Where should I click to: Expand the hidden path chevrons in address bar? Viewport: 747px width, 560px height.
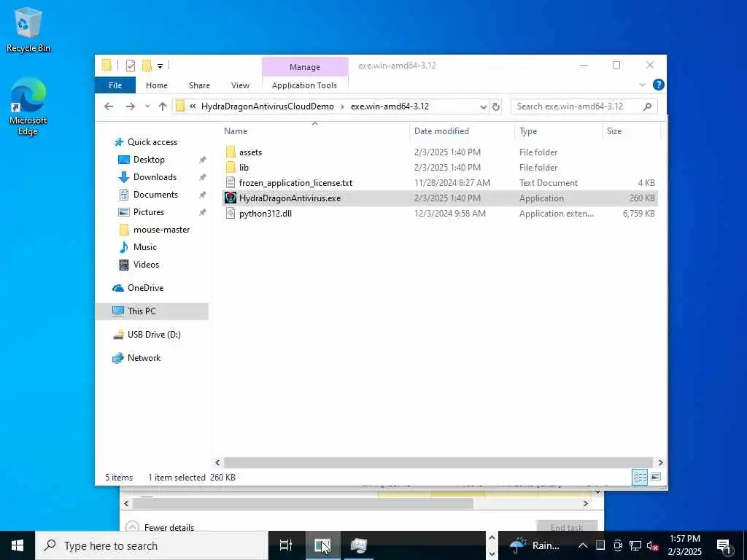pos(193,106)
